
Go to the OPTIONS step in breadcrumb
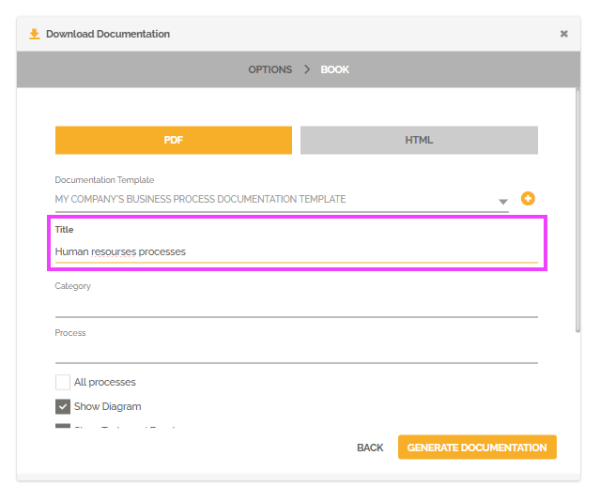[270, 70]
